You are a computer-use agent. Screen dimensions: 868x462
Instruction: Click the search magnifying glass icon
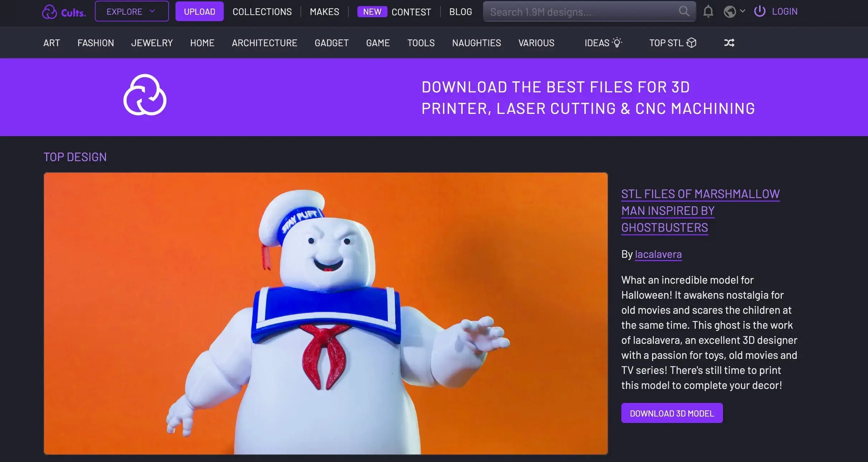tap(684, 11)
